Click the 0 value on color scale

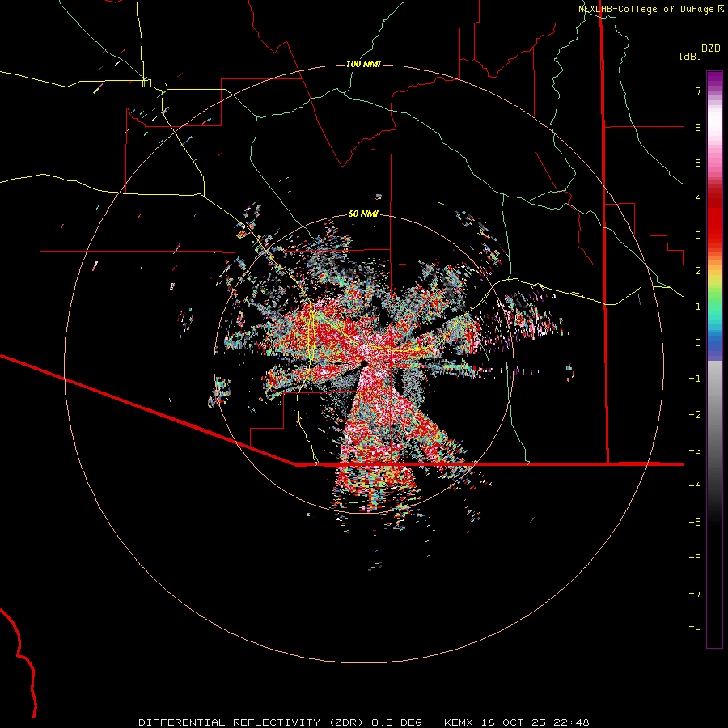[698, 343]
